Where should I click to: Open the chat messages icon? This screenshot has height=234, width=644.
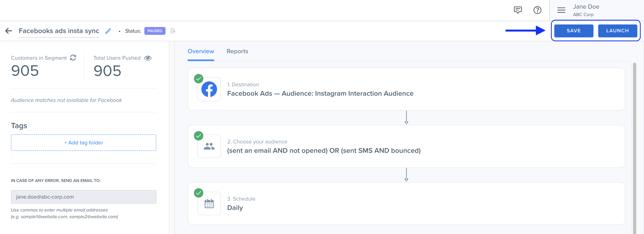[x=517, y=10]
